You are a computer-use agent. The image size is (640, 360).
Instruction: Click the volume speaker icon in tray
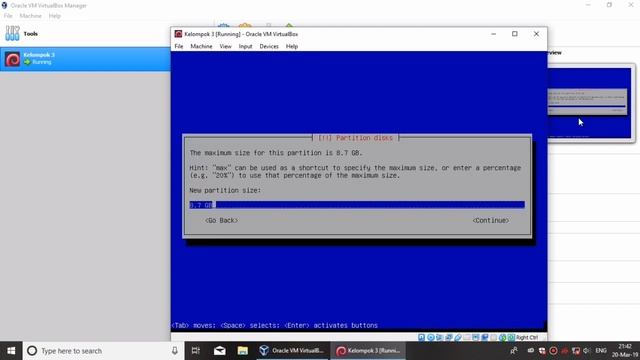(x=587, y=351)
